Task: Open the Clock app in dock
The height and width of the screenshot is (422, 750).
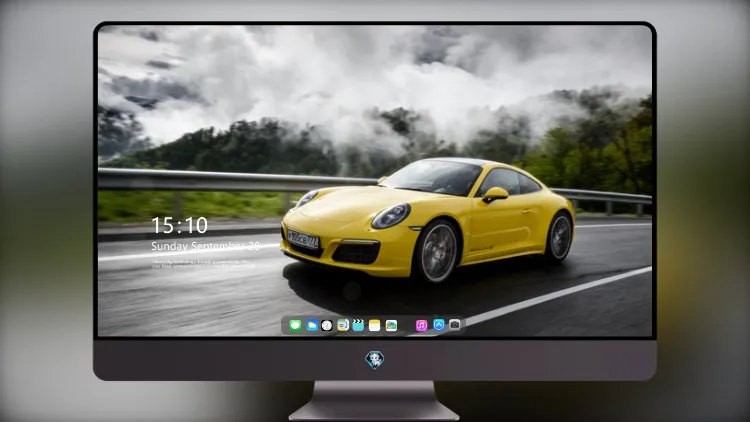Action: 327,325
